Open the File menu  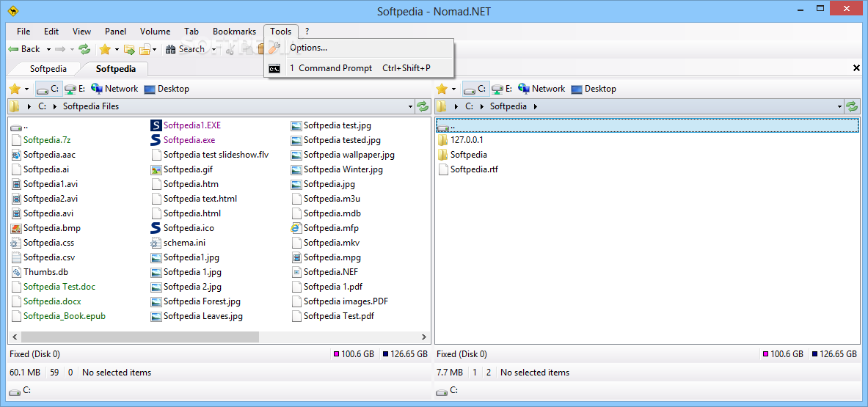(x=23, y=32)
